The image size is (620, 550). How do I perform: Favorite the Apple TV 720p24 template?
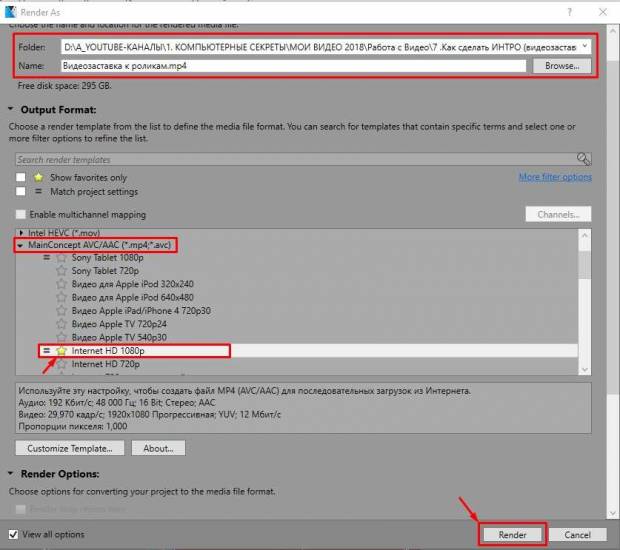tap(61, 324)
